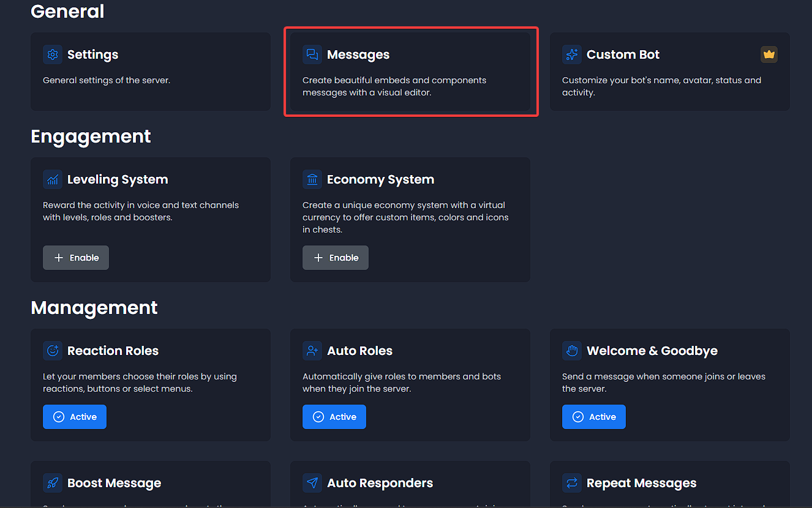Screen dimensions: 812x508
Task: Open the Welcome & Goodbye title
Action: coord(652,351)
